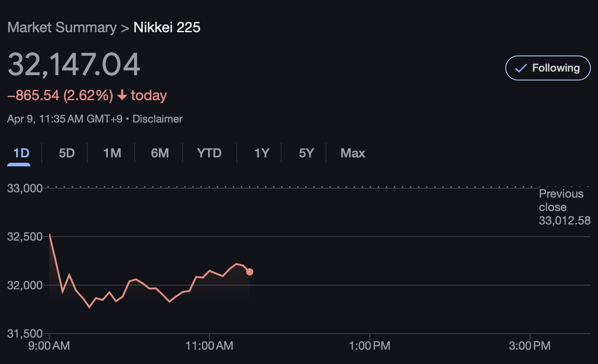Open the Market Summary breadcrumb link
This screenshot has height=364, width=598.
pyautogui.click(x=62, y=28)
